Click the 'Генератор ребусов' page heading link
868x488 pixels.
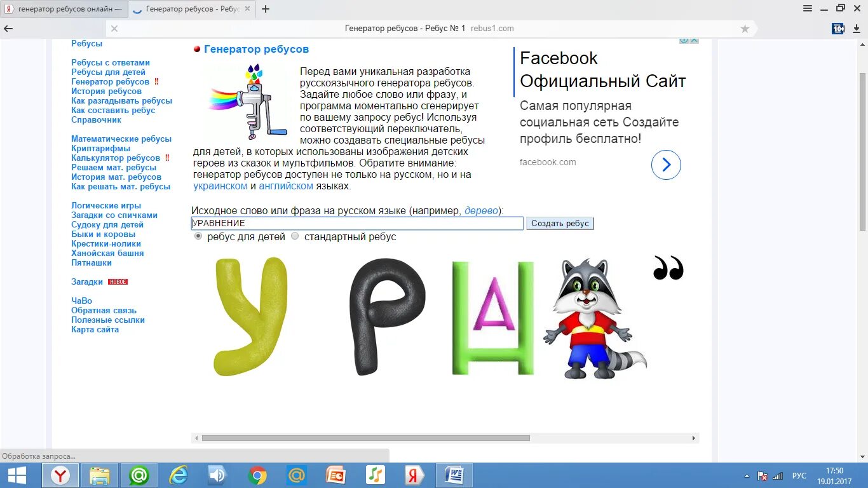point(256,49)
